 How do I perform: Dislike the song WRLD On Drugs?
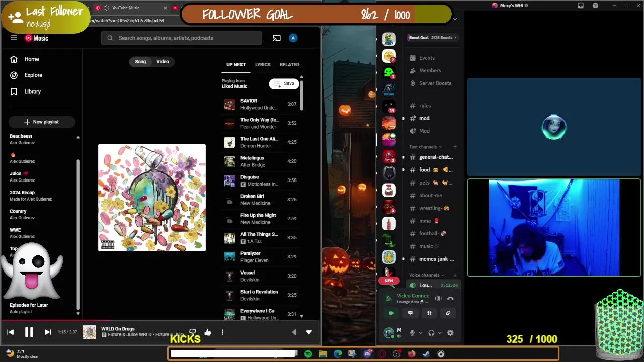(192, 332)
